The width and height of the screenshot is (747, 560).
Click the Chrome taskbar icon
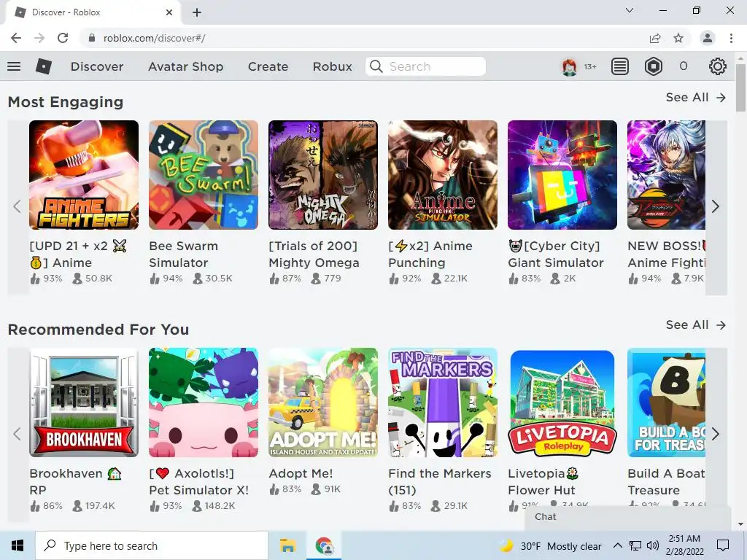pyautogui.click(x=325, y=545)
